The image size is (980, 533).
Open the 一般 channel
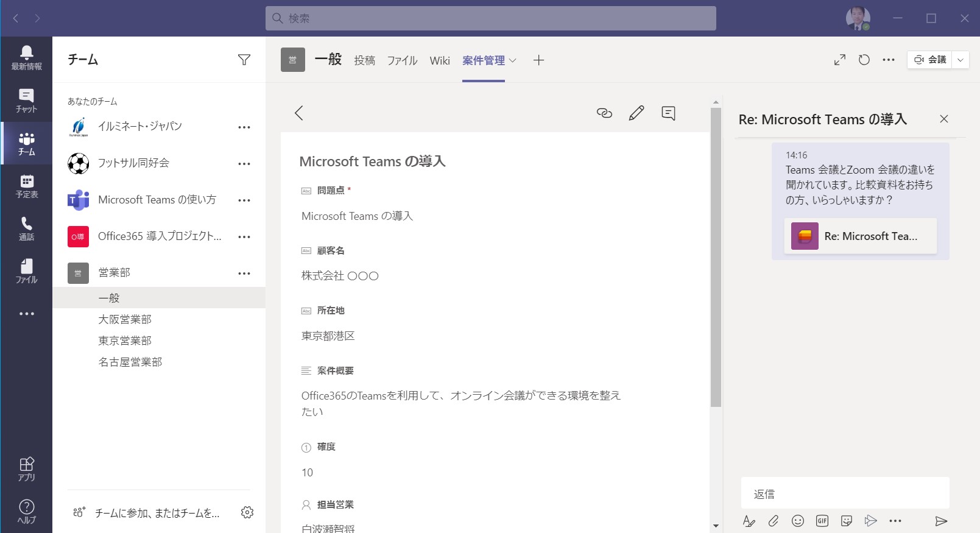159,298
